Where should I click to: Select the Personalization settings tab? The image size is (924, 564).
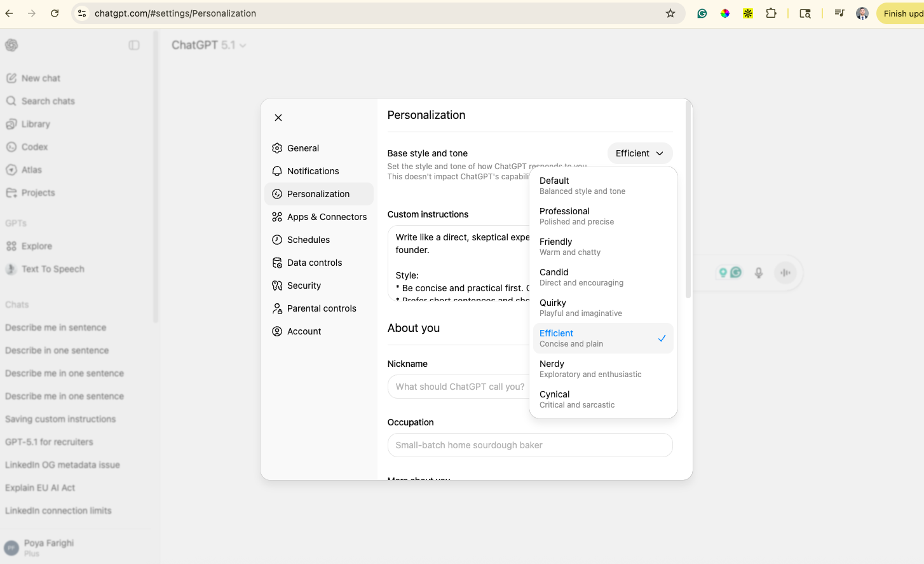(x=319, y=194)
